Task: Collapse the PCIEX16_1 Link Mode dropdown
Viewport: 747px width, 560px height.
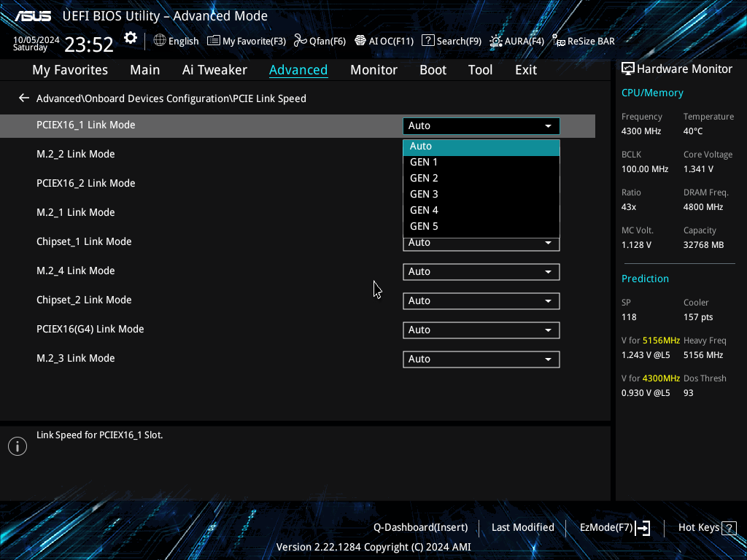Action: tap(481, 125)
